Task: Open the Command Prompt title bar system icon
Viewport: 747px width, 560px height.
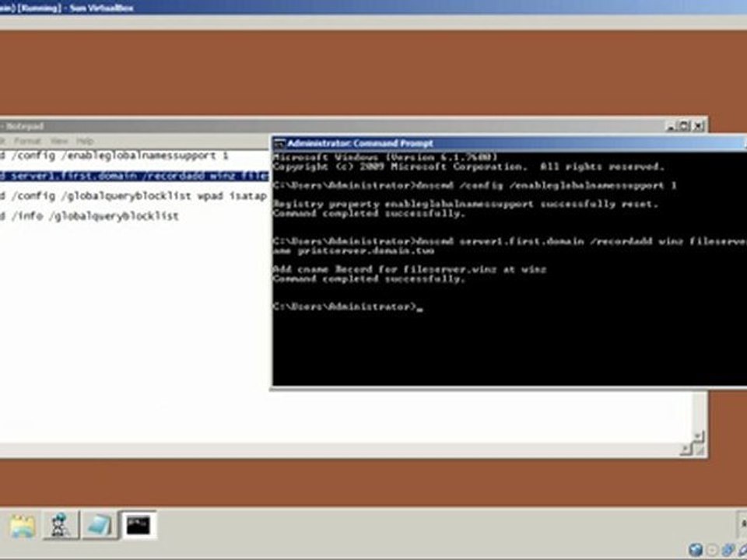Action: tap(279, 143)
